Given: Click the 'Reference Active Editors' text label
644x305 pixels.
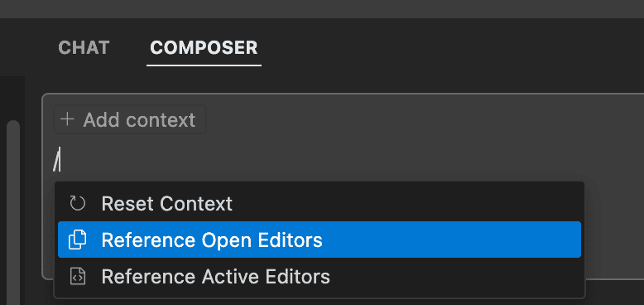Looking at the screenshot, I should coord(215,277).
